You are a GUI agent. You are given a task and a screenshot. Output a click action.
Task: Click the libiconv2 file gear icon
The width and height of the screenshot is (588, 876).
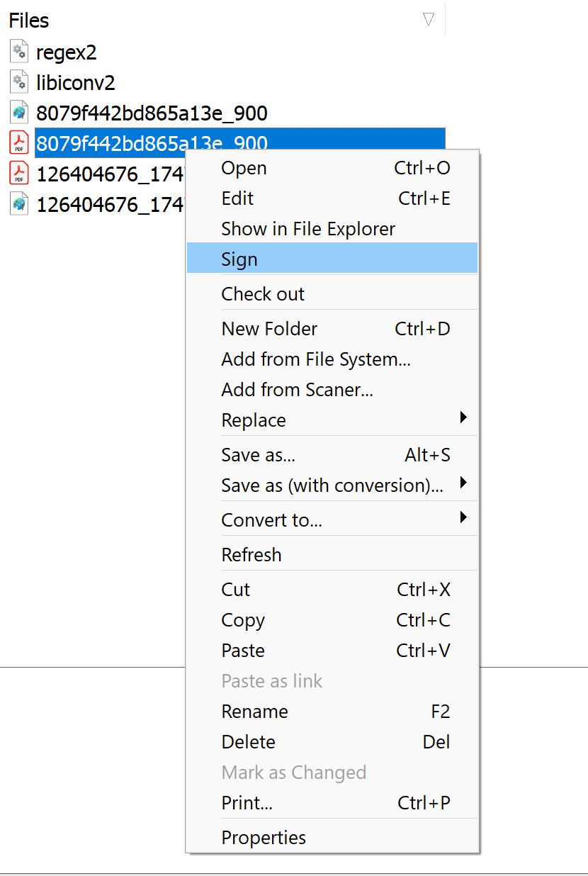coord(19,82)
